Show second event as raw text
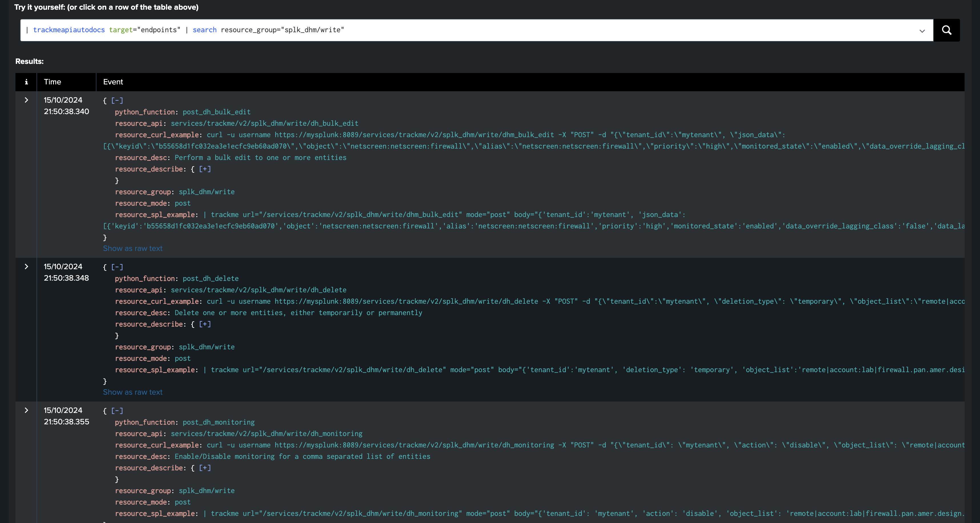 [132, 392]
